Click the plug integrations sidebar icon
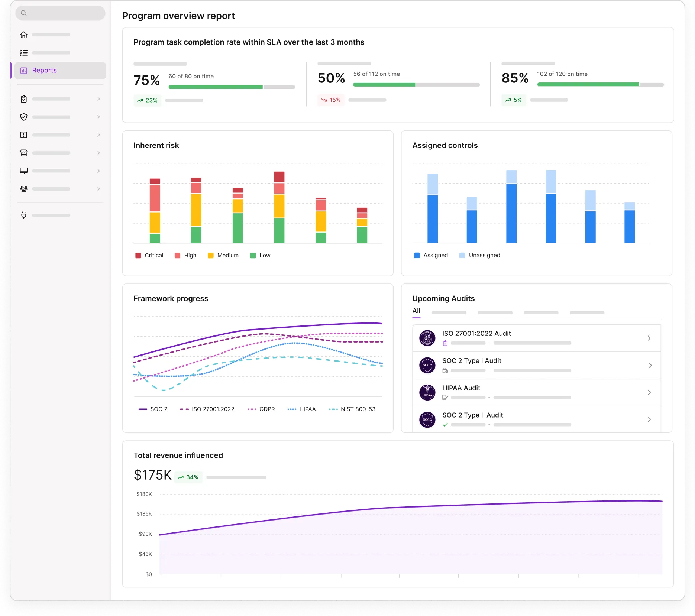The width and height of the screenshot is (695, 616). coord(24,215)
